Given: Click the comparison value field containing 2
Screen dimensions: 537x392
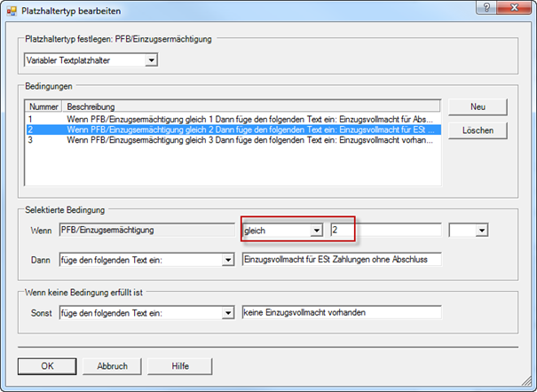Looking at the screenshot, I should (x=386, y=231).
